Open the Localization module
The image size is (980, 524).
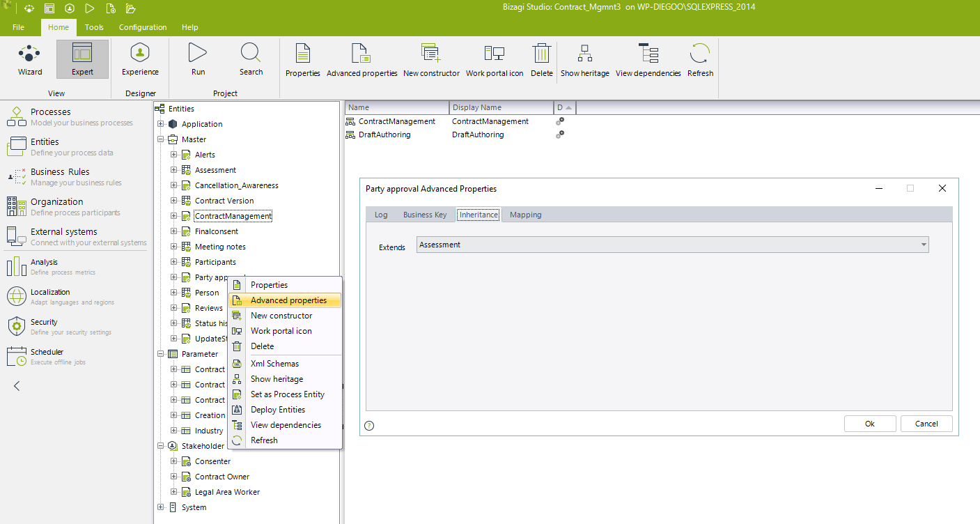click(x=77, y=296)
